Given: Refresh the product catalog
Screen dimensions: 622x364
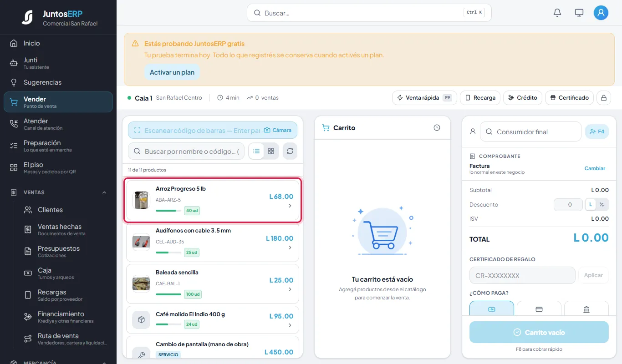Looking at the screenshot, I should [290, 151].
